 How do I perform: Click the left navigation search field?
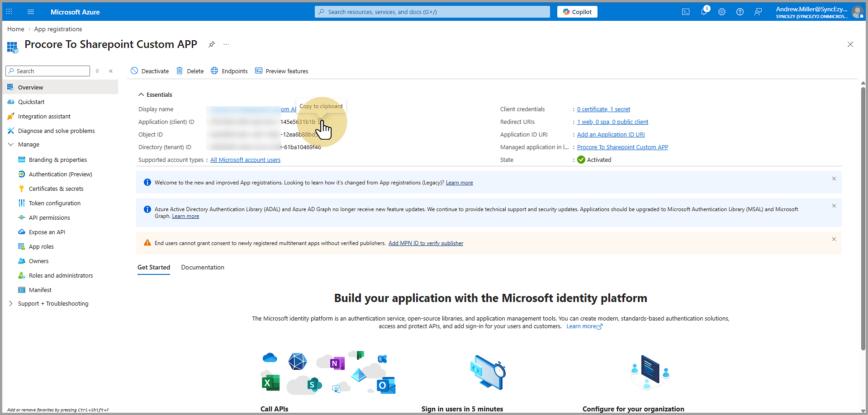pyautogui.click(x=47, y=71)
